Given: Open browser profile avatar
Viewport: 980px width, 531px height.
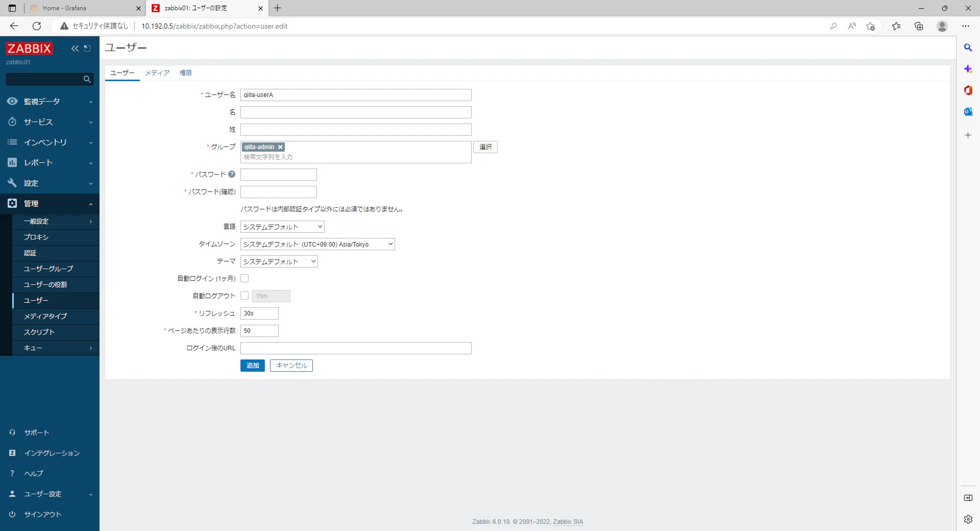Looking at the screenshot, I should click(942, 26).
